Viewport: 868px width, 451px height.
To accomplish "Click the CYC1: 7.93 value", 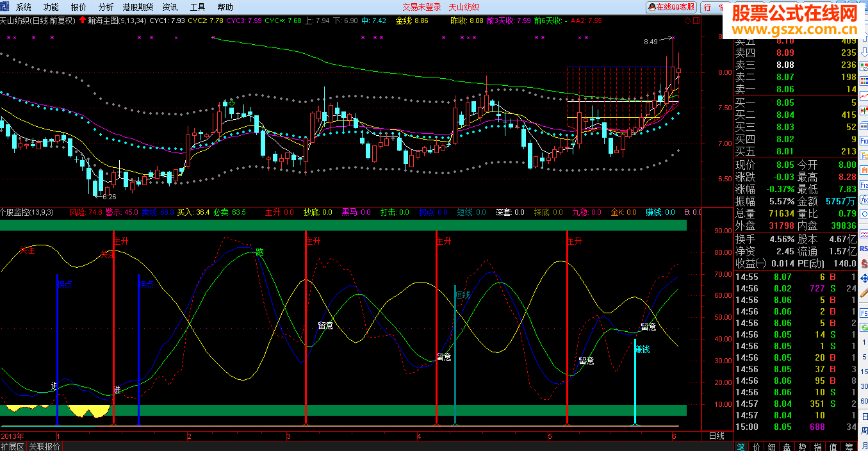I will (x=167, y=20).
